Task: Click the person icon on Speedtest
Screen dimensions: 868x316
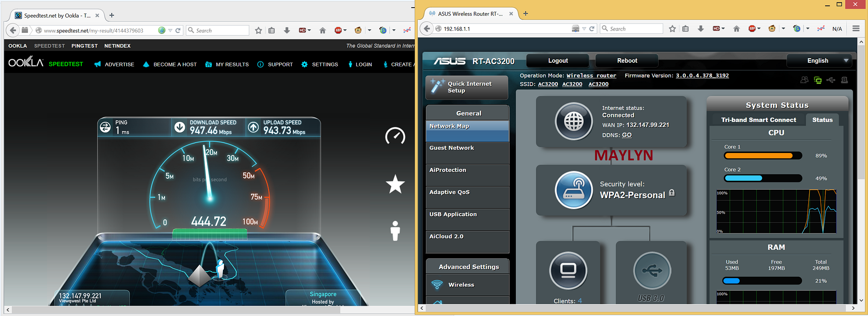Action: tap(395, 231)
